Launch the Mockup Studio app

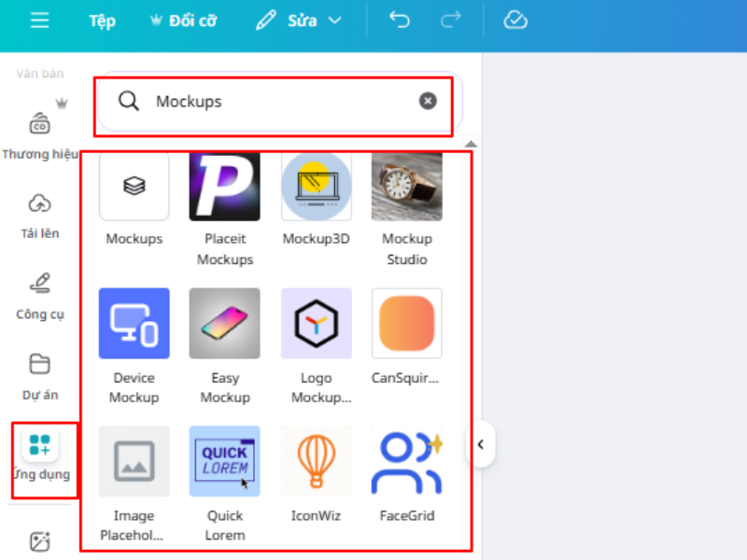click(x=406, y=187)
